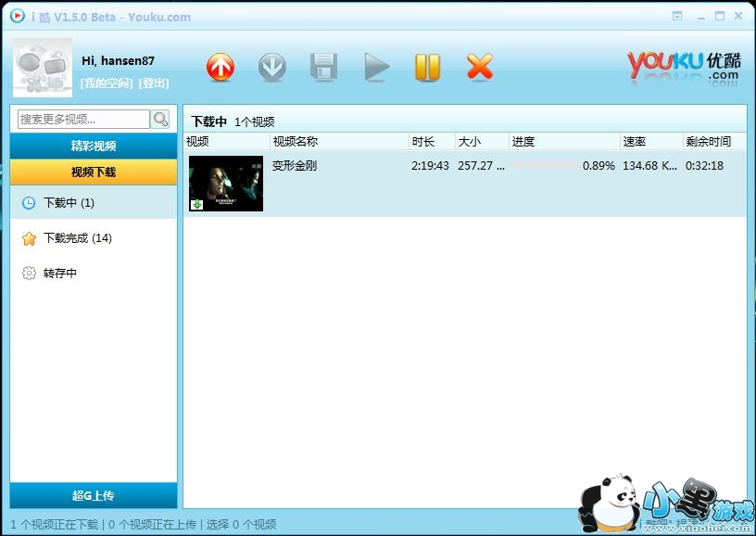The image size is (756, 536).
Task: Close the i酷 window
Action: [x=738, y=16]
